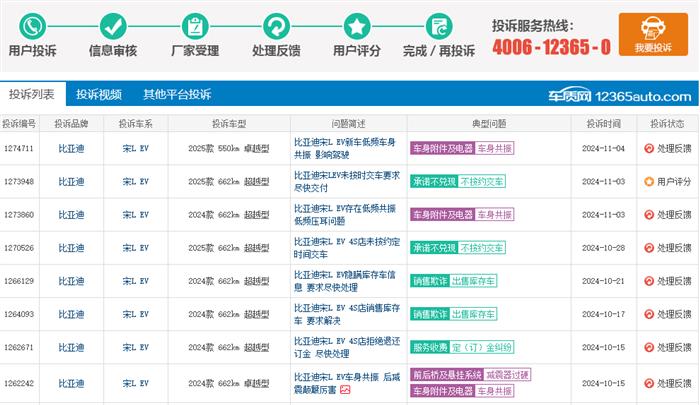This screenshot has width=700, height=405.
Task: Click the 前后桥及悬挂系统 tag
Action: pyautogui.click(x=447, y=375)
